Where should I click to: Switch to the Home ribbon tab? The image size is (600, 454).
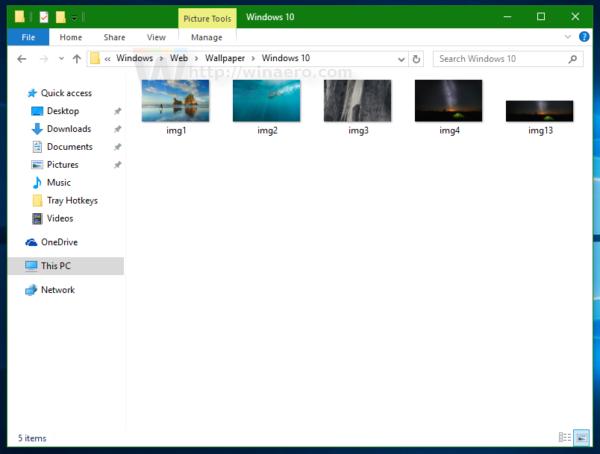(x=71, y=37)
